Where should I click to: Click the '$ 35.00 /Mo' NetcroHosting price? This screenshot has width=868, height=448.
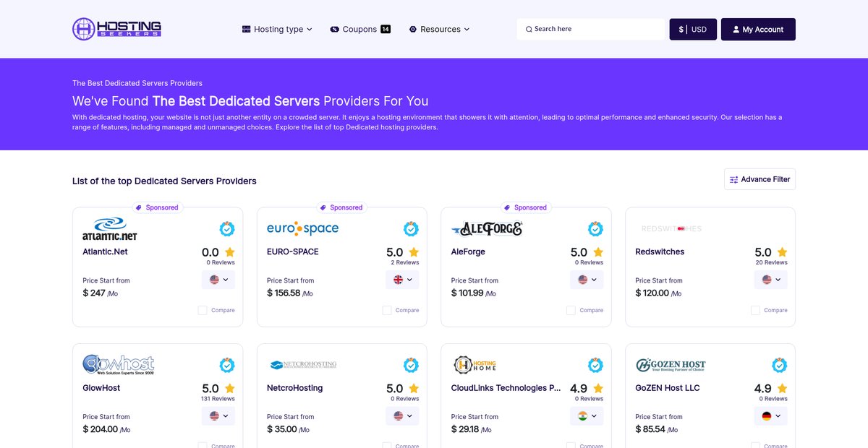288,429
